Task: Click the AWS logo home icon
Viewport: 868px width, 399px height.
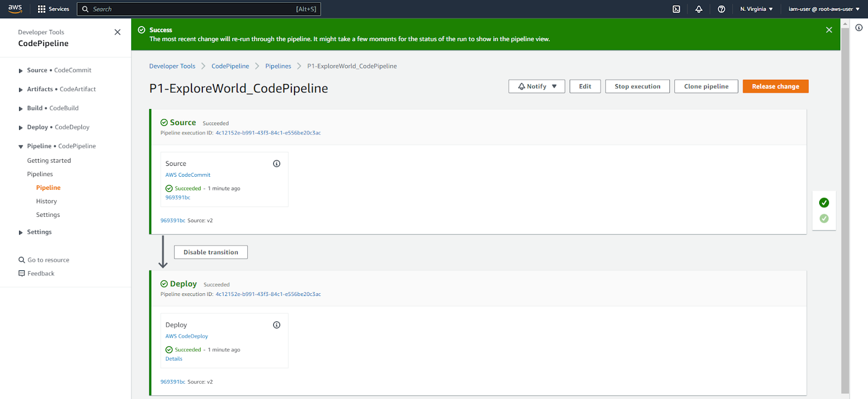Action: coord(15,9)
